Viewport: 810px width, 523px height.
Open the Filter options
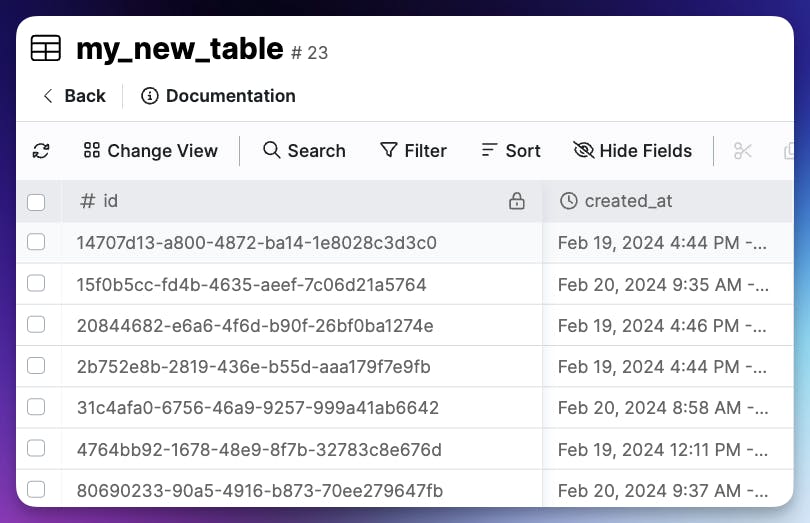tap(413, 151)
